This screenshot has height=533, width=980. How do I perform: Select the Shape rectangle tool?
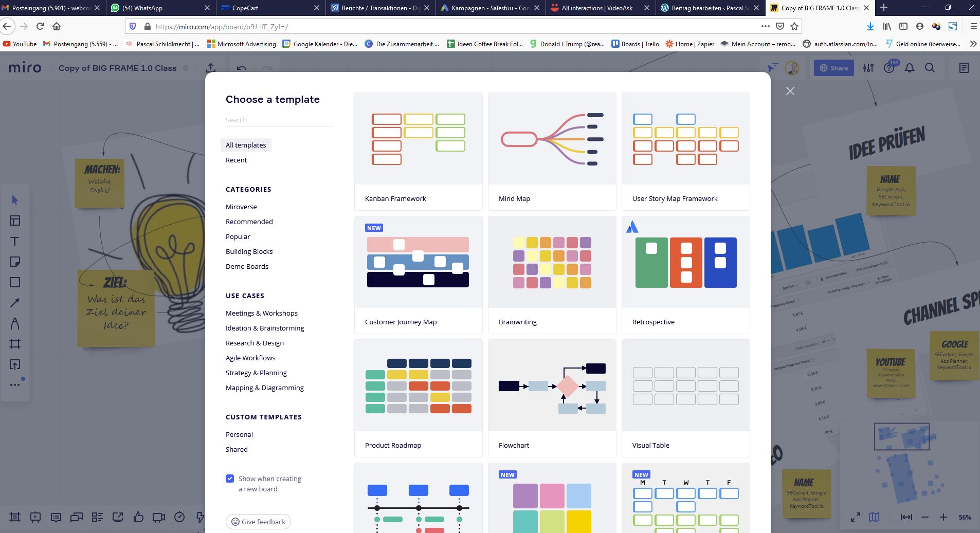[15, 282]
